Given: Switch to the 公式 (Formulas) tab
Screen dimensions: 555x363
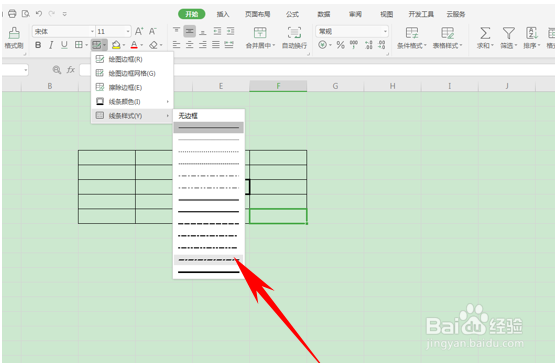Looking at the screenshot, I should coord(292,14).
